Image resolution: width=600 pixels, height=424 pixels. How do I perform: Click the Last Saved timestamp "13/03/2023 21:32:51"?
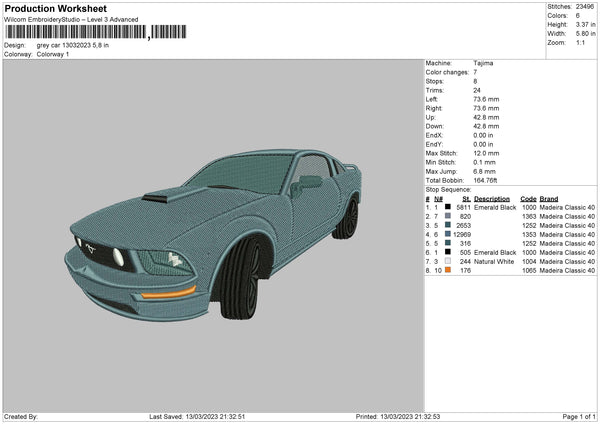(215, 417)
